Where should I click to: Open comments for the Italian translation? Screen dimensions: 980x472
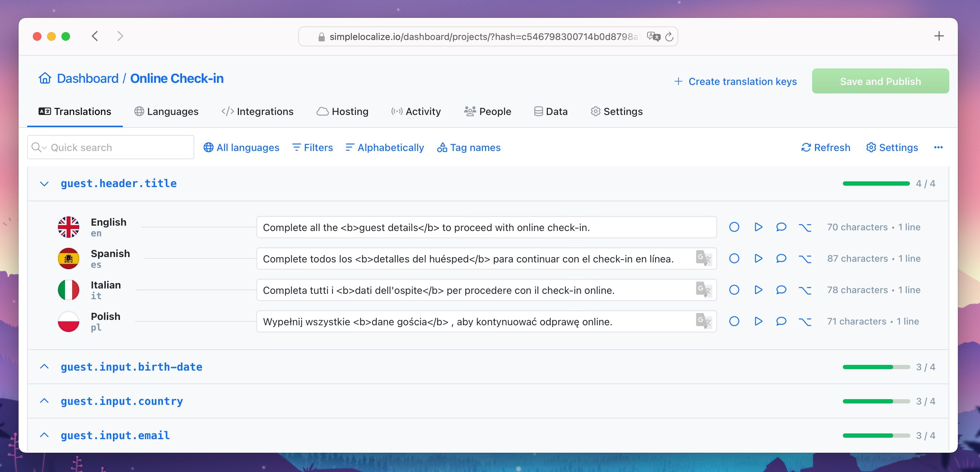pyautogui.click(x=781, y=290)
